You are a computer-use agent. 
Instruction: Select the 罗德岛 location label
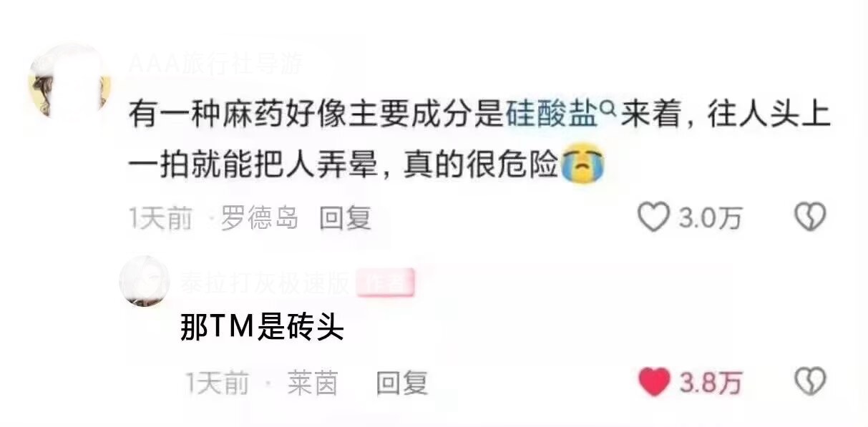click(x=259, y=218)
